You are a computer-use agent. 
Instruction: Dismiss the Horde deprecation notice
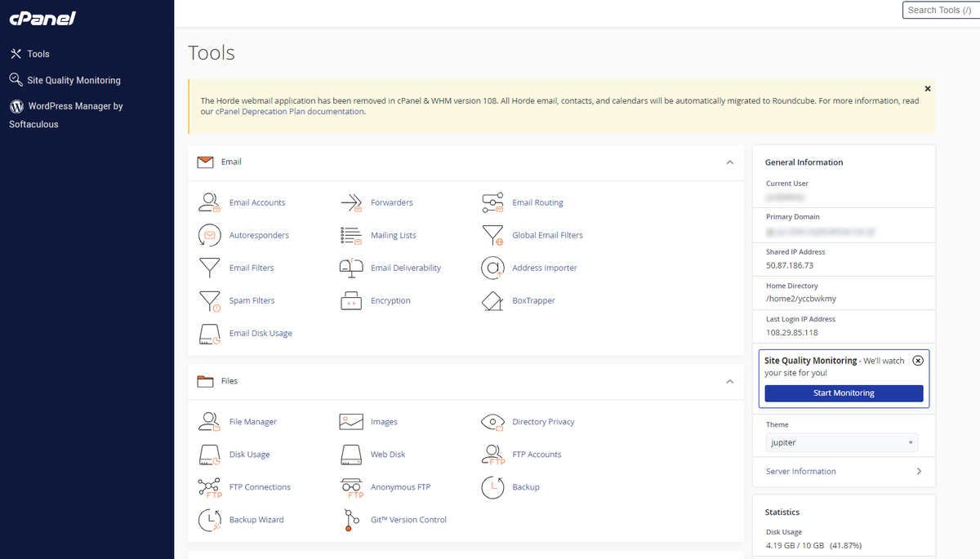tap(928, 88)
